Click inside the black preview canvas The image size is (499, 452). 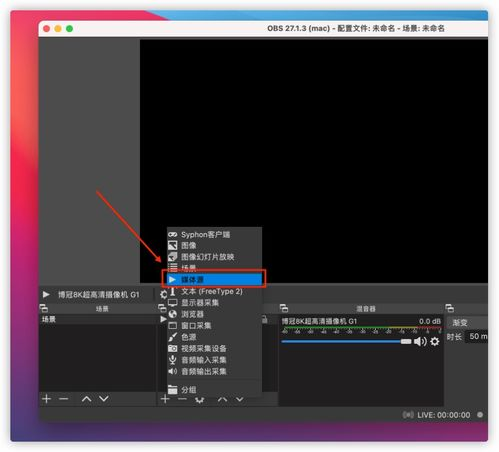[314, 161]
